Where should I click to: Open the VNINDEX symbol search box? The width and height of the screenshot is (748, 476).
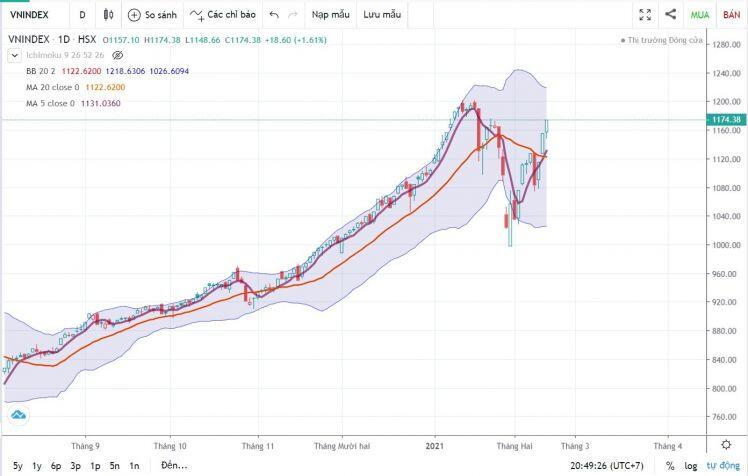[30, 15]
